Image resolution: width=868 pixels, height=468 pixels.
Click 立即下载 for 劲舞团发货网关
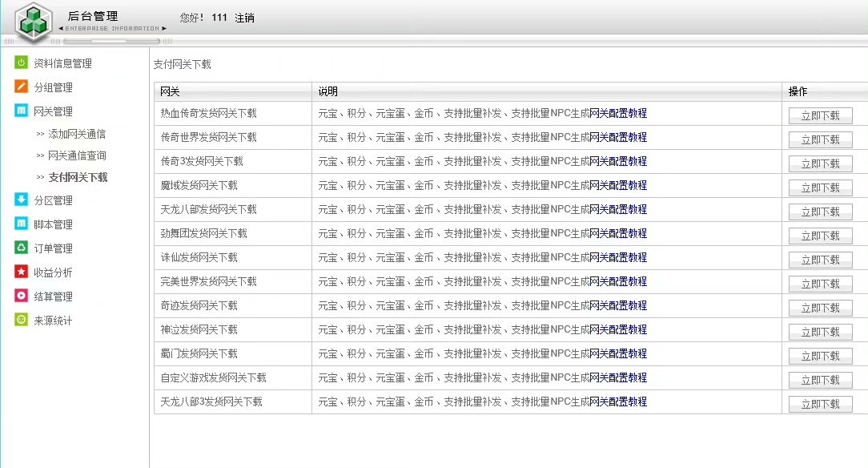[821, 236]
